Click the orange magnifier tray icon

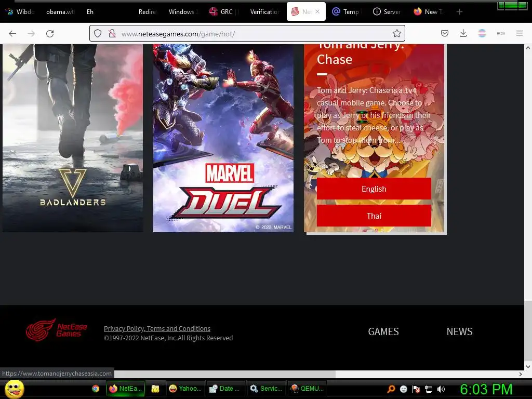coord(391,389)
